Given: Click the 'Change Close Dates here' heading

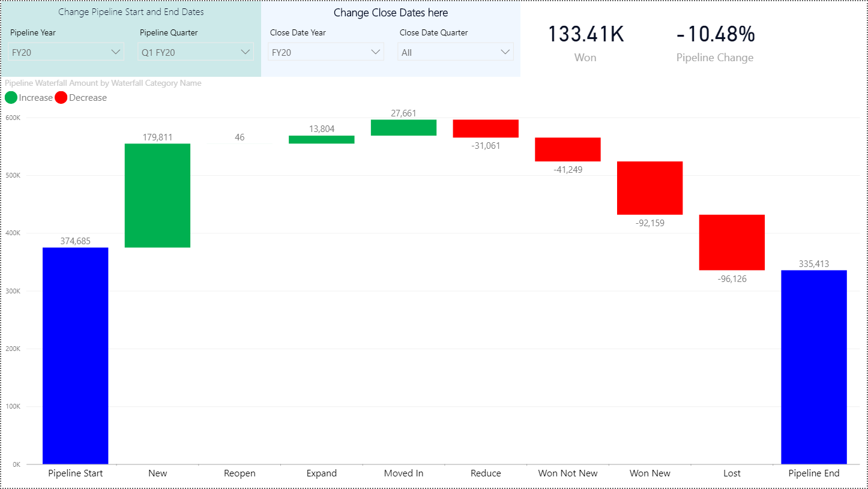Looking at the screenshot, I should tap(391, 13).
